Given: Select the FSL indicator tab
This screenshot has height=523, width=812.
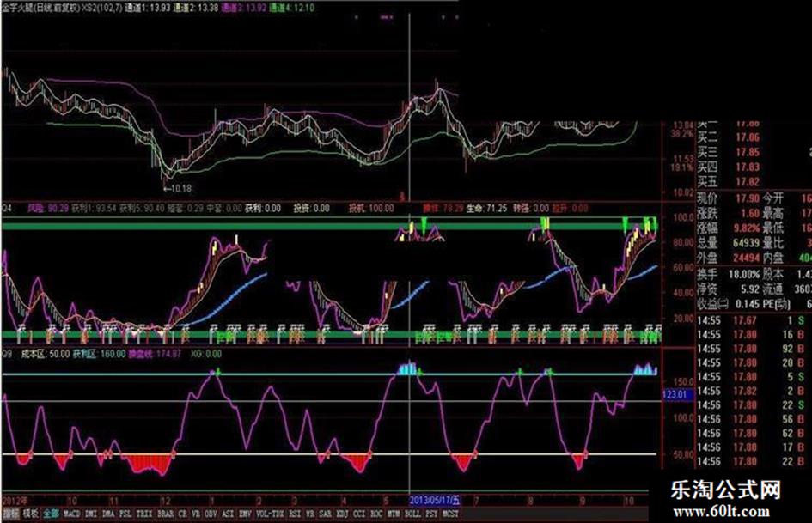Looking at the screenshot, I should [125, 514].
